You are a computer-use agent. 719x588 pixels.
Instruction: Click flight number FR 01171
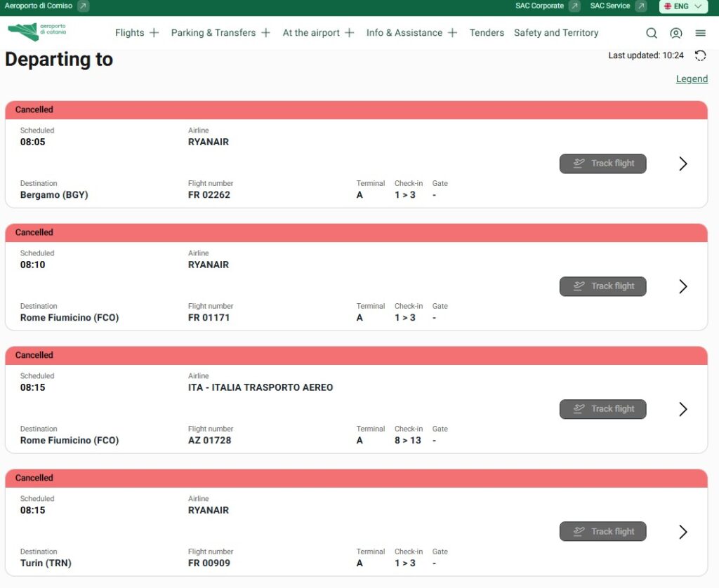209,318
